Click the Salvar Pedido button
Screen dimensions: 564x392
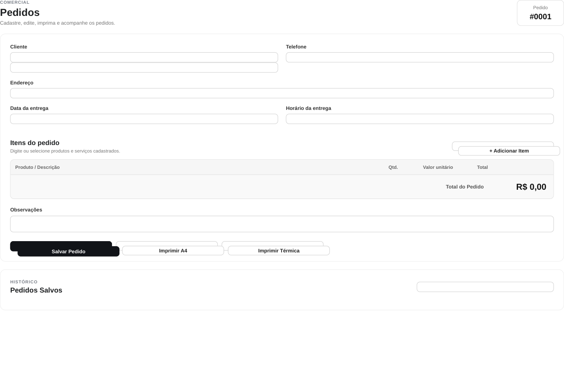tap(69, 251)
